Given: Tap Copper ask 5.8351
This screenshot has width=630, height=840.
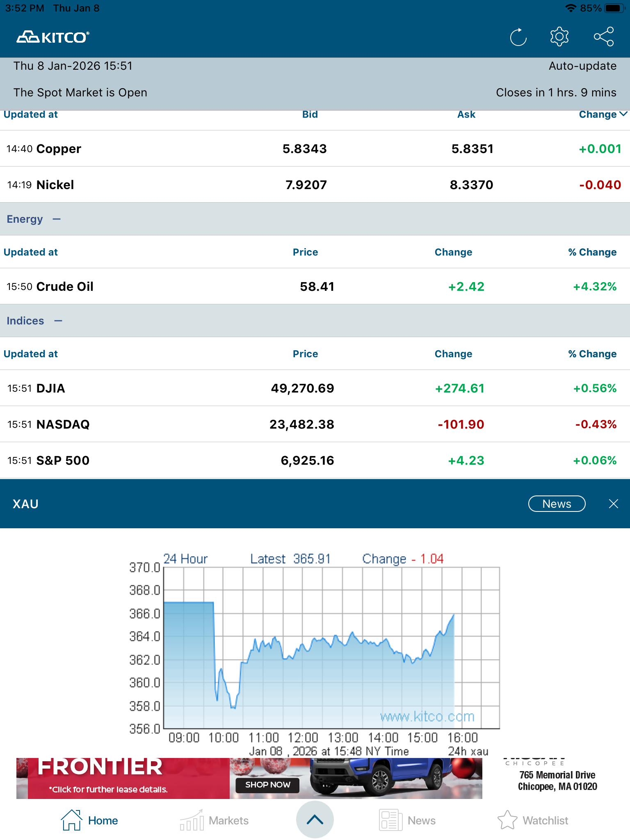Looking at the screenshot, I should [x=472, y=148].
